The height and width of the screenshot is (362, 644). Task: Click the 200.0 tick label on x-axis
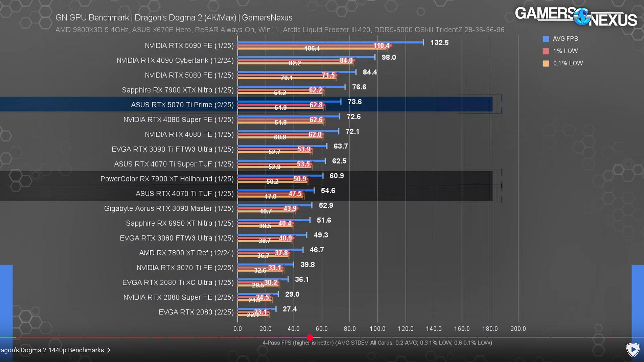[518, 329]
